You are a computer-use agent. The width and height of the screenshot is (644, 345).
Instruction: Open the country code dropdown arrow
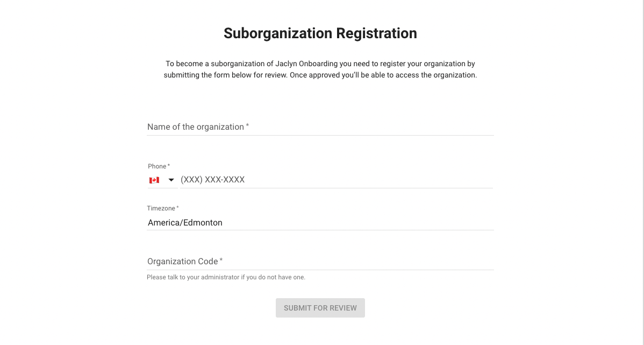[171, 180]
